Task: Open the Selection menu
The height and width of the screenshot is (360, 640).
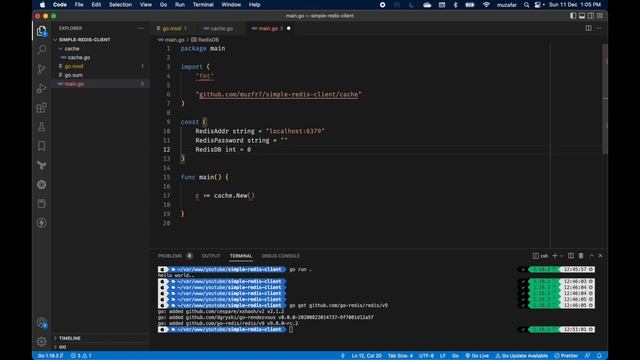Action: 120,4
